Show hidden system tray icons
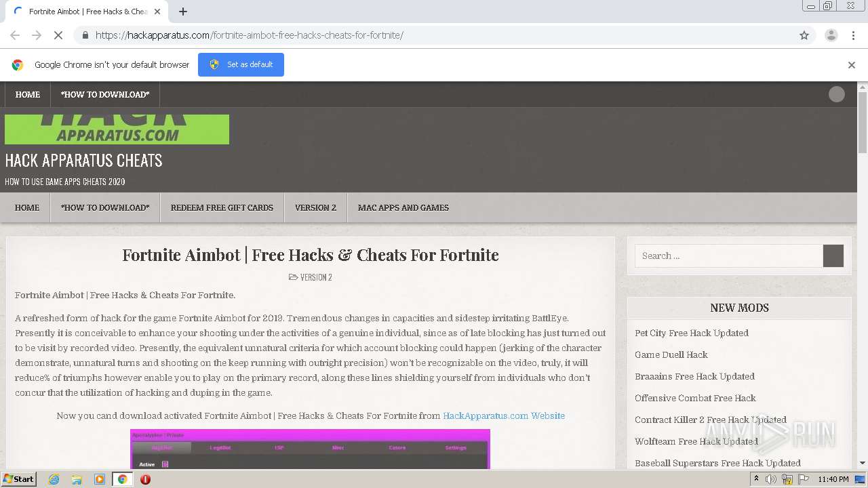This screenshot has width=868, height=488. tap(756, 479)
